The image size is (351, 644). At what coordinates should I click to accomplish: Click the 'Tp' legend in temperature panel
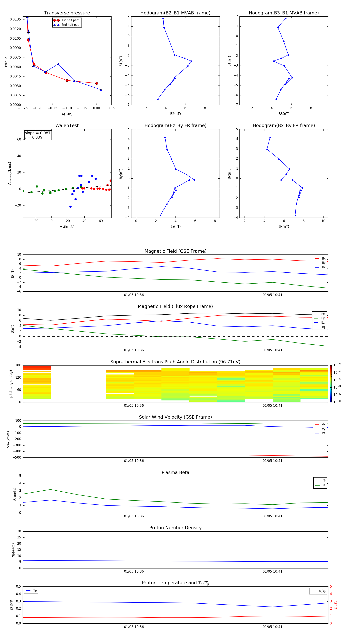click(x=31, y=591)
